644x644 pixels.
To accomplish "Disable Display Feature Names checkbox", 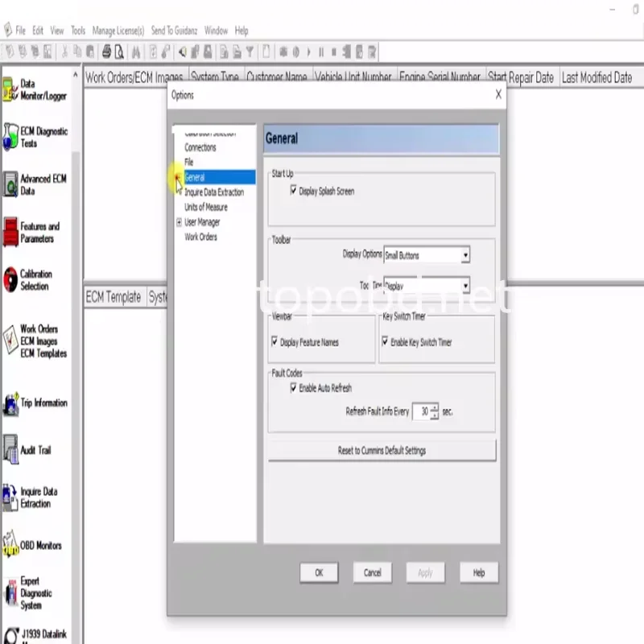I will point(275,341).
